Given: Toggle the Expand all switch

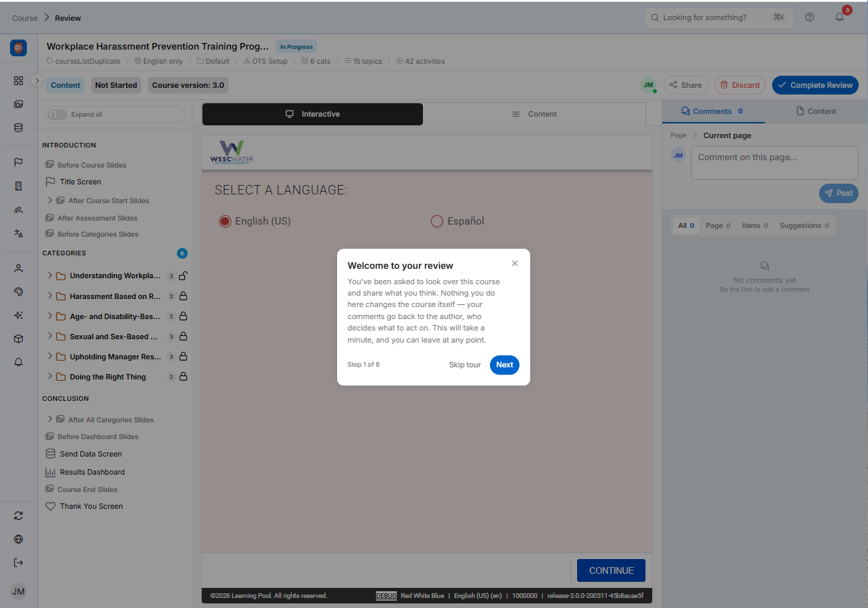Looking at the screenshot, I should coord(57,115).
